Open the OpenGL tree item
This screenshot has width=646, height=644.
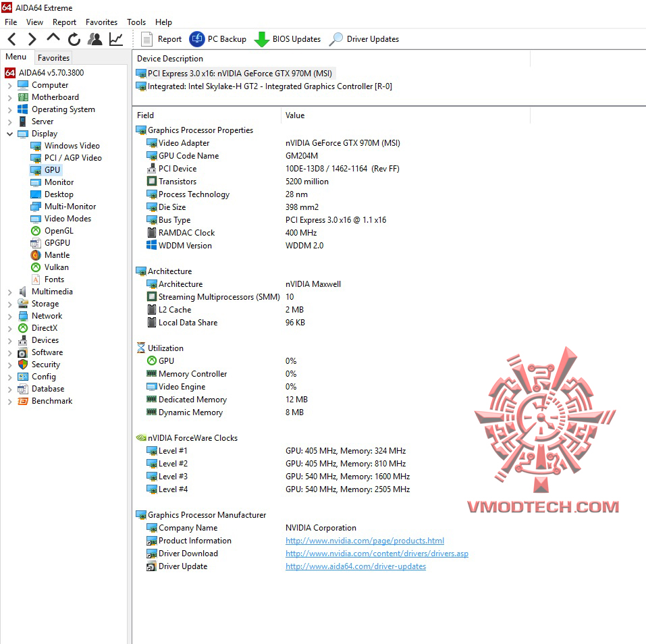coord(52,231)
